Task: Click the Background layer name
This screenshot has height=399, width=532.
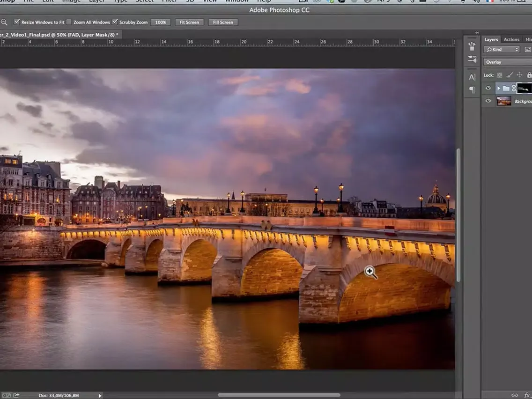Action: [523, 101]
